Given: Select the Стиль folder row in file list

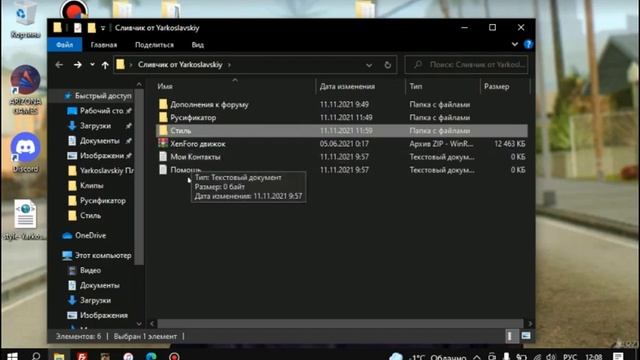Looking at the screenshot, I should click(x=342, y=131).
